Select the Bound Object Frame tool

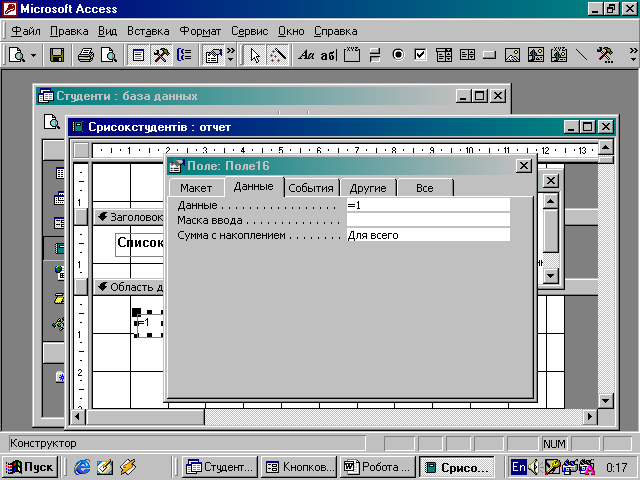558,55
